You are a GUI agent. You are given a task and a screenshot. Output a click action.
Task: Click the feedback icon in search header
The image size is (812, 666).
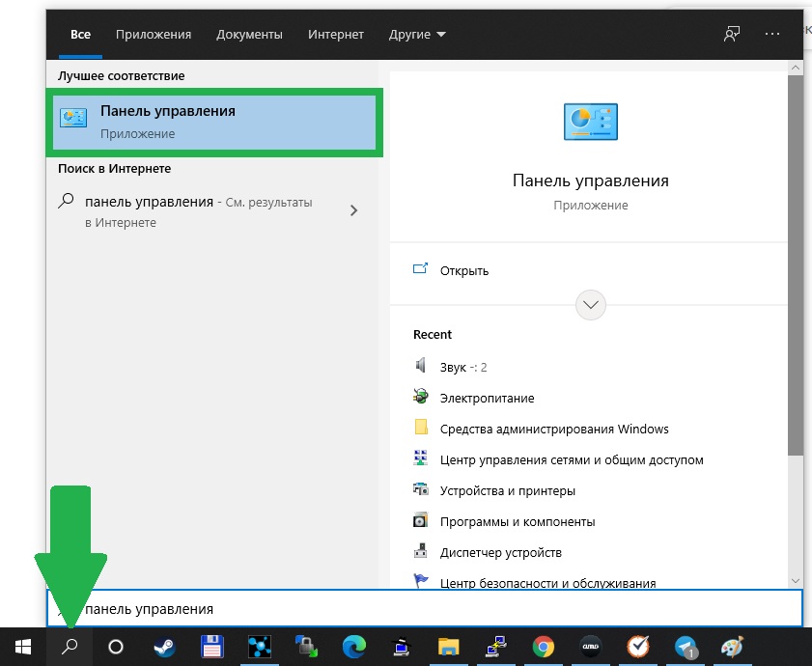tap(732, 34)
